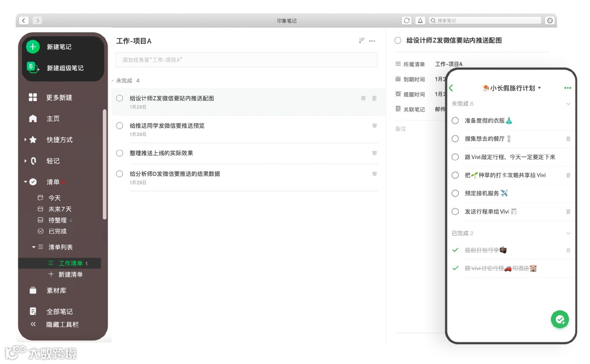Screen dimensions: 590x364
Task: Open 更多新建 grid icon in sidebar
Action: coord(33,97)
